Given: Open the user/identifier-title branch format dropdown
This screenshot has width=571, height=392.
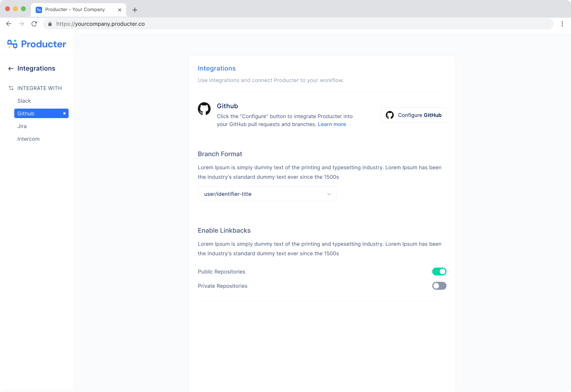Looking at the screenshot, I should pyautogui.click(x=267, y=194).
